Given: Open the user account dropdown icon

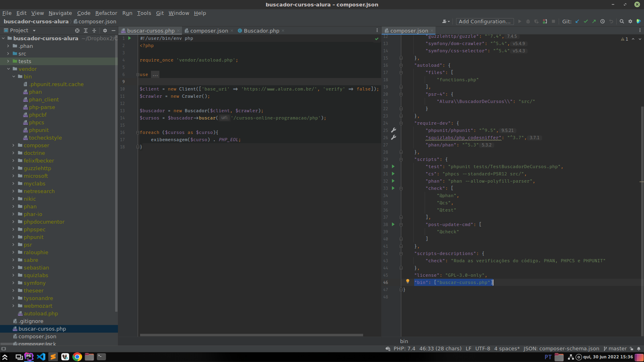Looking at the screenshot, I should (446, 21).
